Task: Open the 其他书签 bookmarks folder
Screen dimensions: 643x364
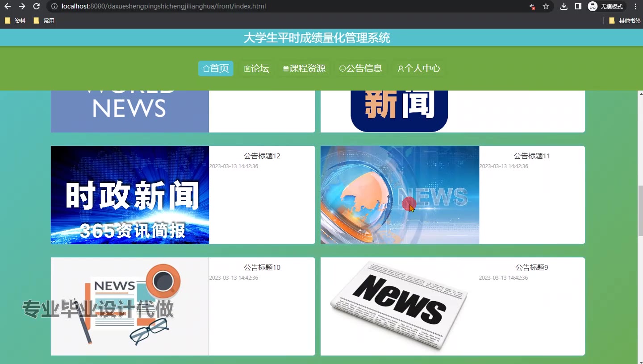Action: point(625,21)
